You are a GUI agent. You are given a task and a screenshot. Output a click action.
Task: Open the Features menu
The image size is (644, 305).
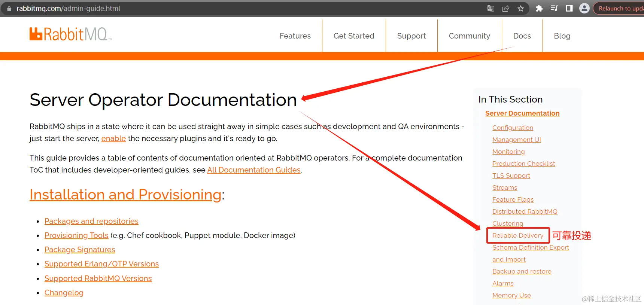point(295,36)
